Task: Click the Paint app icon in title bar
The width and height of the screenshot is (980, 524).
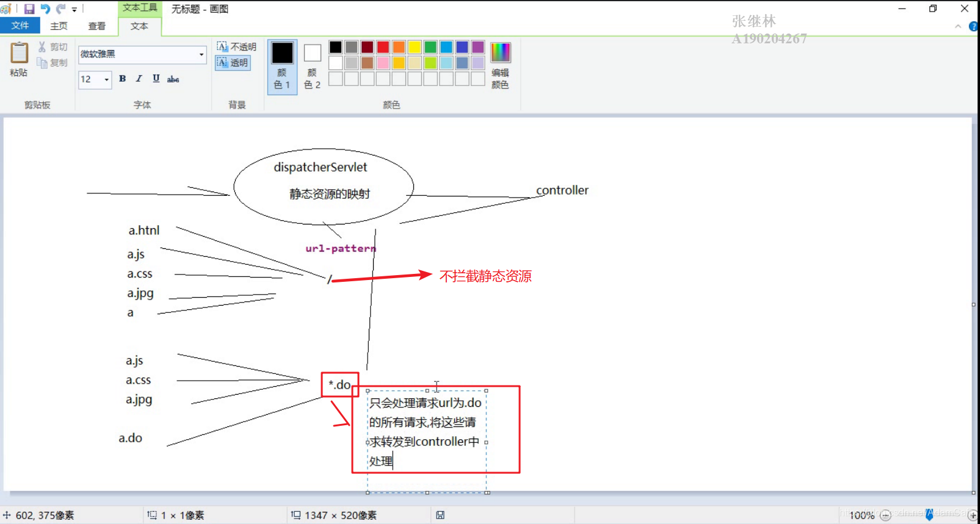Action: pyautogui.click(x=6, y=9)
